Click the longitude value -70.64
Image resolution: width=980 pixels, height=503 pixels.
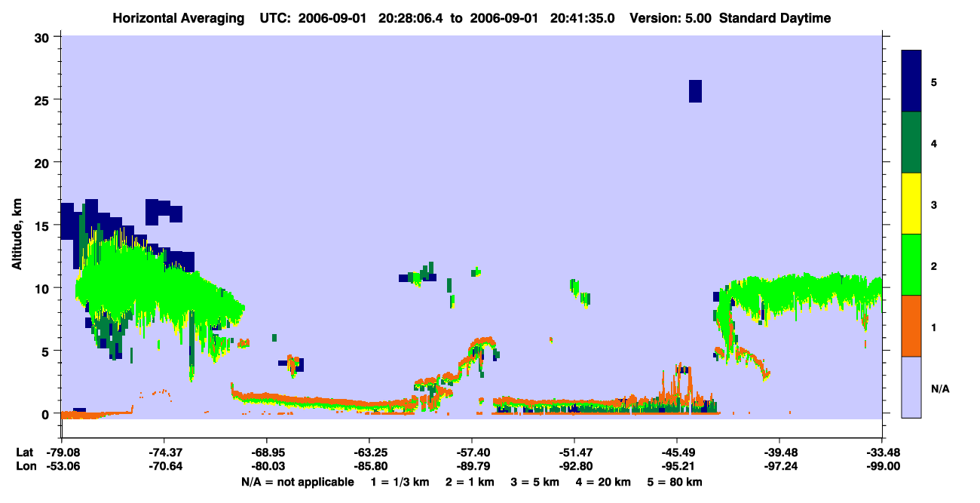(164, 467)
